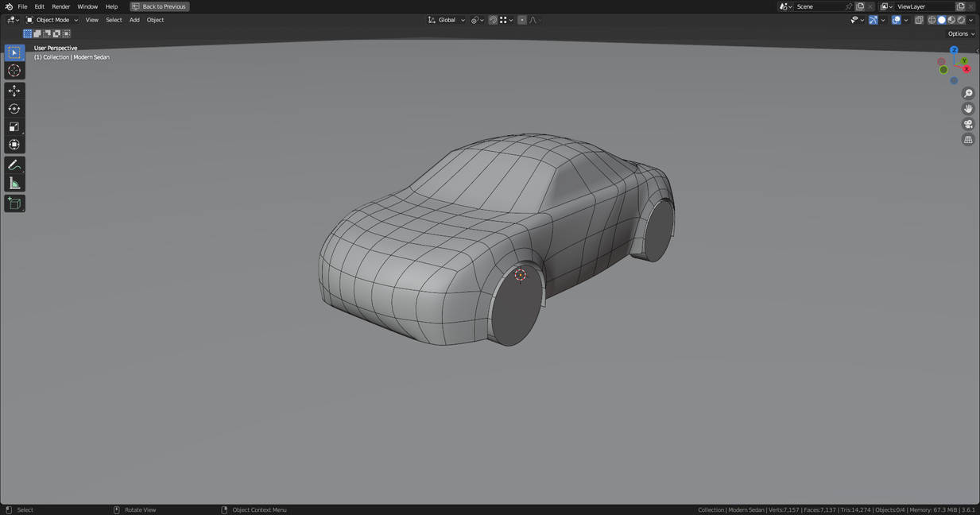Switch to solid viewport shading
Screen dimensions: 980x515
[942, 20]
